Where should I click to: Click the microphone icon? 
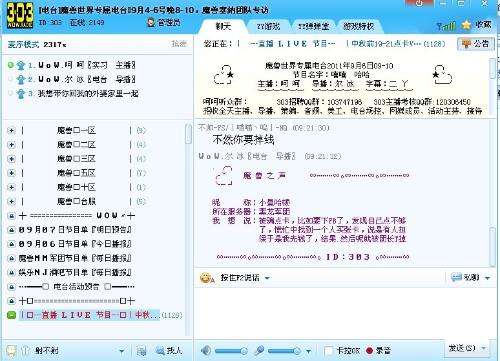[x=259, y=350]
